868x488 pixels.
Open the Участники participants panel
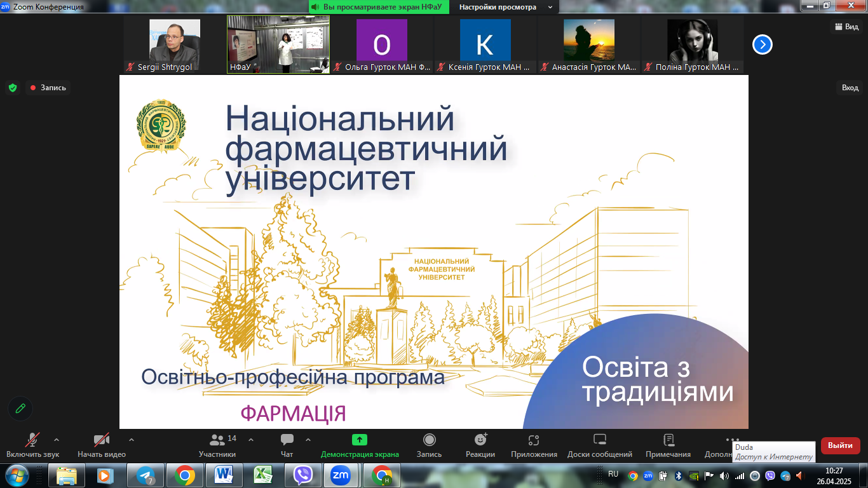217,445
